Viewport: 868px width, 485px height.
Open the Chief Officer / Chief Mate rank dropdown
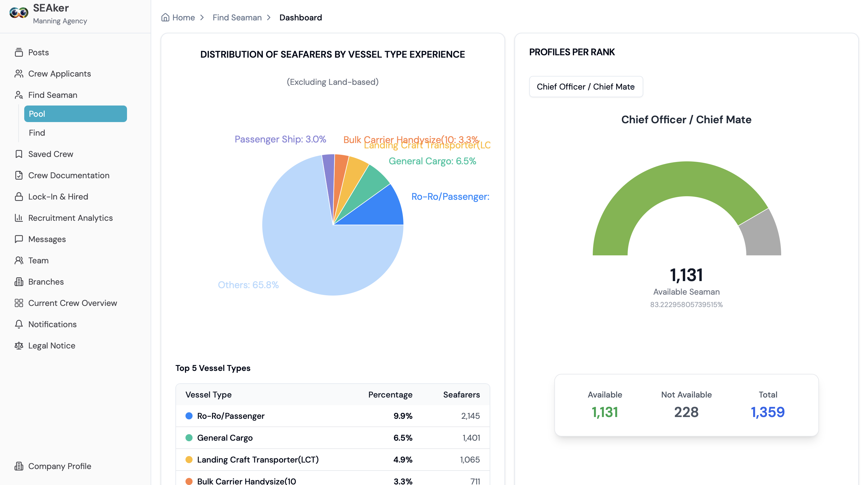[x=586, y=87]
